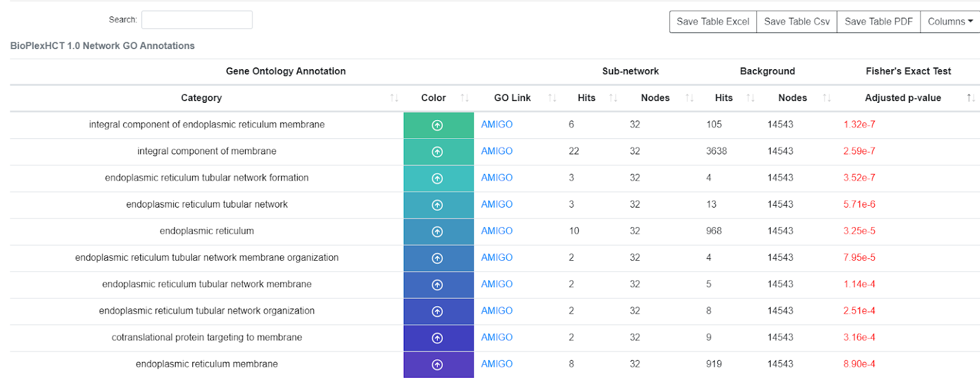Sort by Background Nodes column
Viewport: 980px width, 379px height.
click(x=827, y=98)
